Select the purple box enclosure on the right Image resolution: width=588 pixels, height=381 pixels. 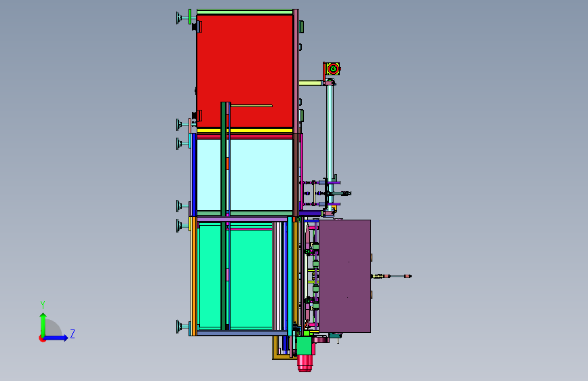[x=345, y=276]
